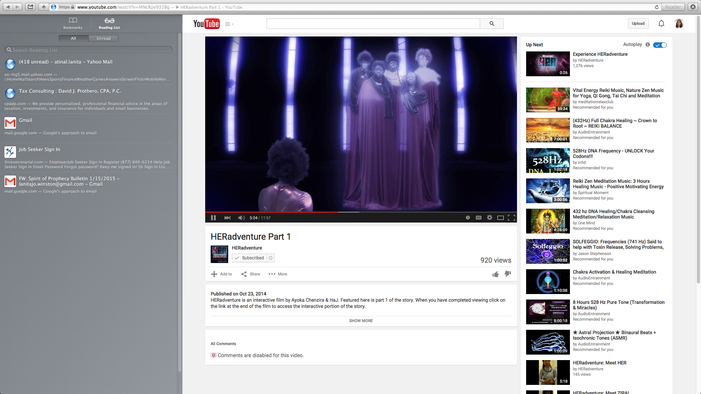Screen dimensions: 701x394
Task: Open FW: Spirit of Prophecy Bulletin item
Action: [x=89, y=184]
